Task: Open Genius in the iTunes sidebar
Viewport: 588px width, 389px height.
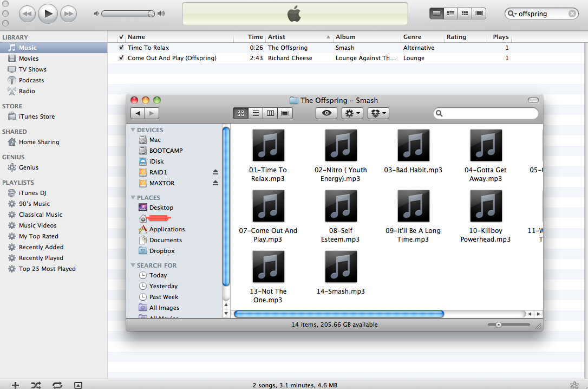Action: pyautogui.click(x=54, y=167)
